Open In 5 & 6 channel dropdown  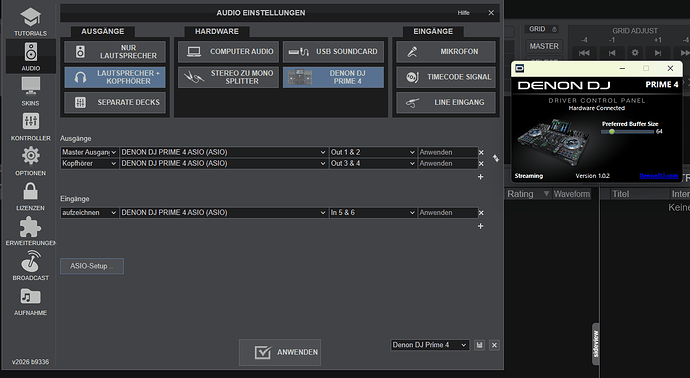coord(373,213)
